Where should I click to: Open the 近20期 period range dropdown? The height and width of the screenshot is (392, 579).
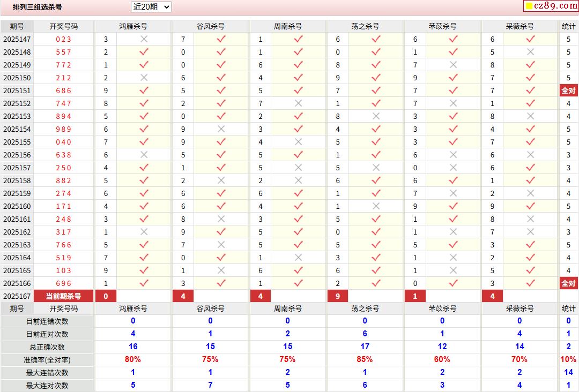(x=151, y=7)
